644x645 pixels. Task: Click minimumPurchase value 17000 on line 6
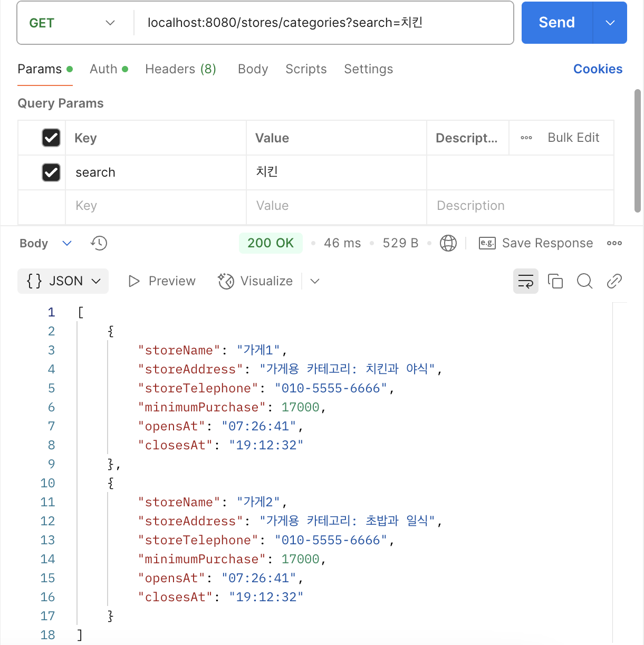click(x=301, y=407)
